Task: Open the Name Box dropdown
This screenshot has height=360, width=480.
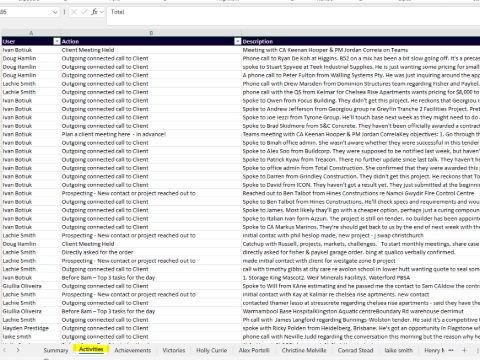Action: pyautogui.click(x=55, y=12)
